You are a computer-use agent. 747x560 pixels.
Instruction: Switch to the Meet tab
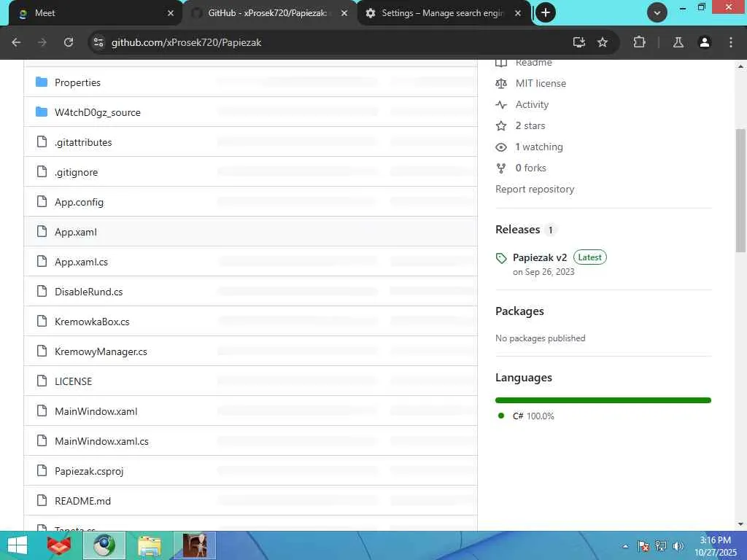pyautogui.click(x=96, y=13)
